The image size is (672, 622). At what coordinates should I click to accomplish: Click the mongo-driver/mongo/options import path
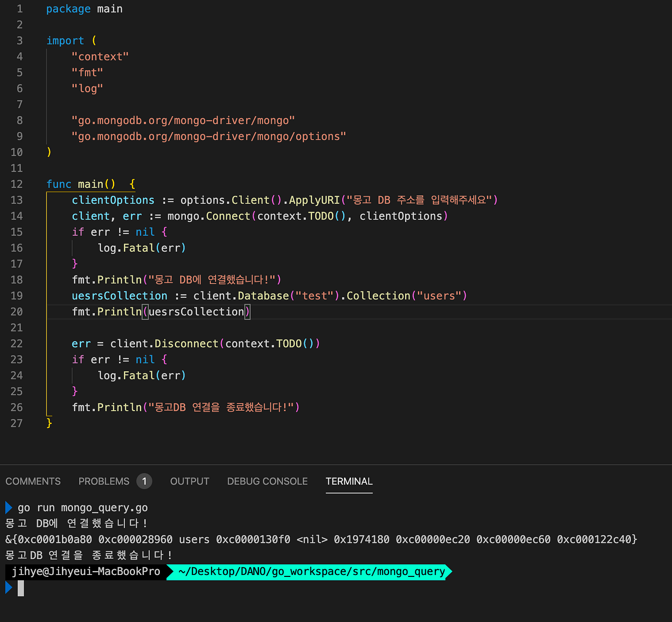click(209, 136)
